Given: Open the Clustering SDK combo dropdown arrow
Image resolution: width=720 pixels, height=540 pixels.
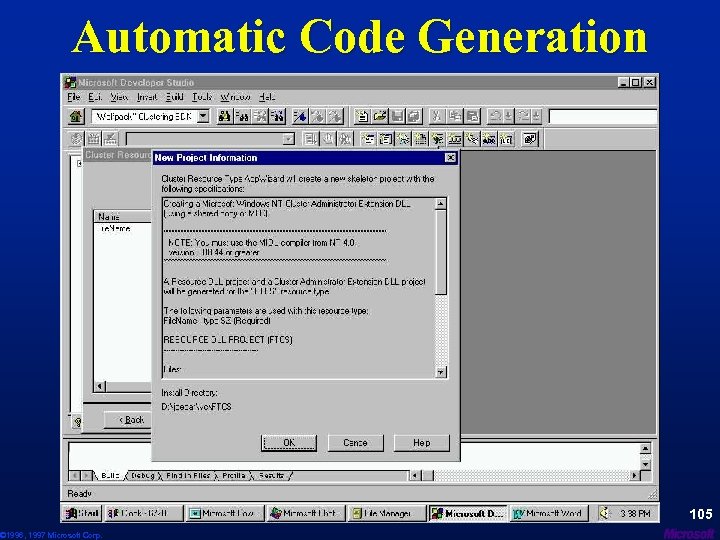Looking at the screenshot, I should [x=202, y=116].
